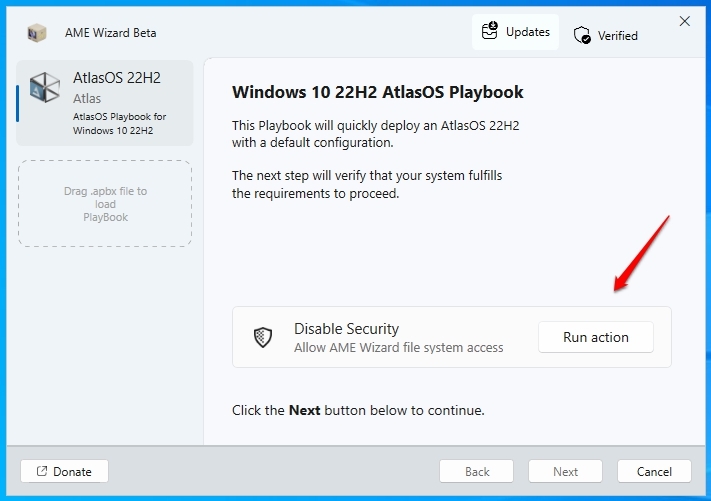
Task: Click the Verified label text
Action: point(618,35)
